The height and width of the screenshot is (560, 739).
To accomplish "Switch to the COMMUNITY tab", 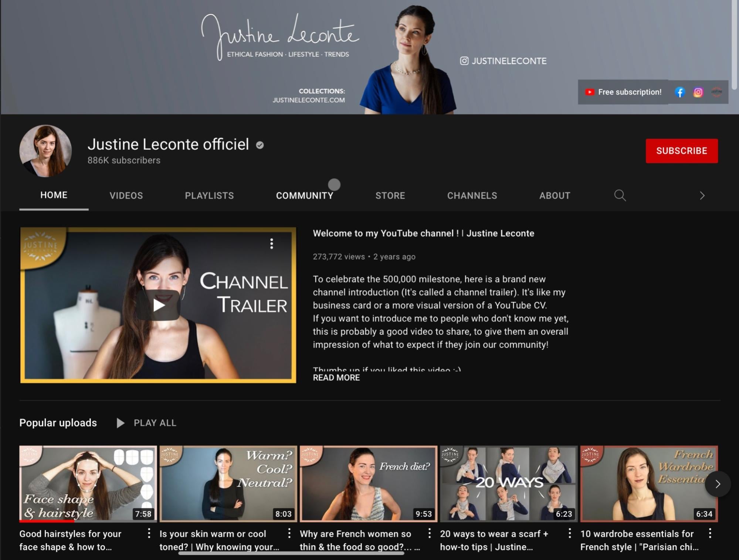I will (x=305, y=195).
